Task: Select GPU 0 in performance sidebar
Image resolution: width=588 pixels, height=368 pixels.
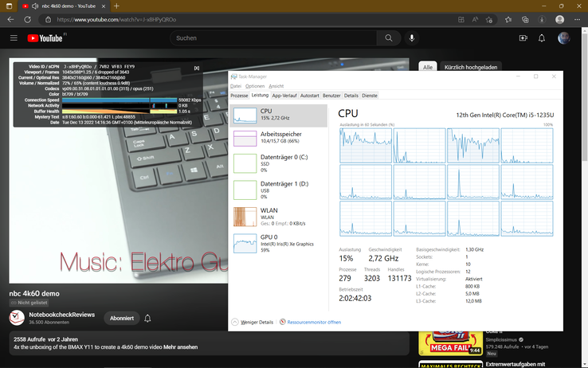Action: pos(278,243)
